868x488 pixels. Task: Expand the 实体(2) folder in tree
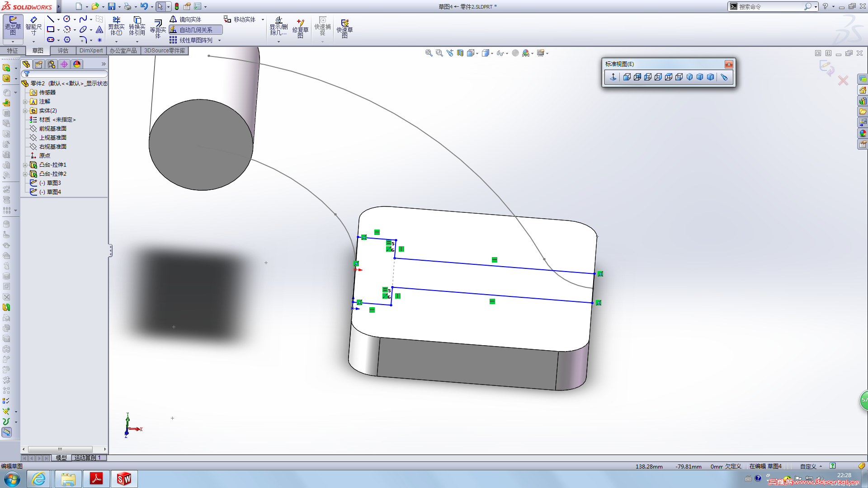pyautogui.click(x=25, y=111)
